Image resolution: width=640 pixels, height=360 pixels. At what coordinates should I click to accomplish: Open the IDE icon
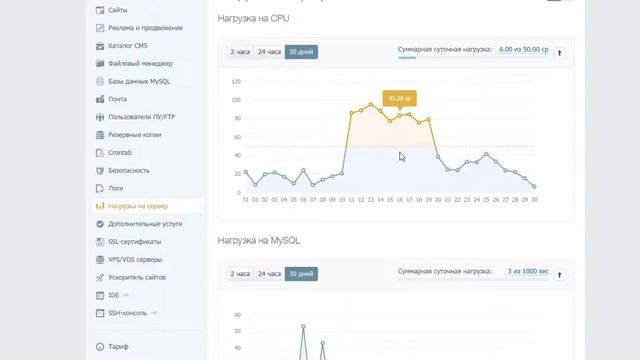coord(100,295)
